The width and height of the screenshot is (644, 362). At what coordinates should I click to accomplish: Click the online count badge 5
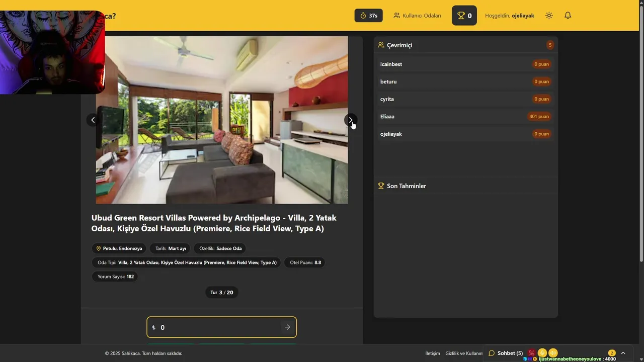point(550,45)
